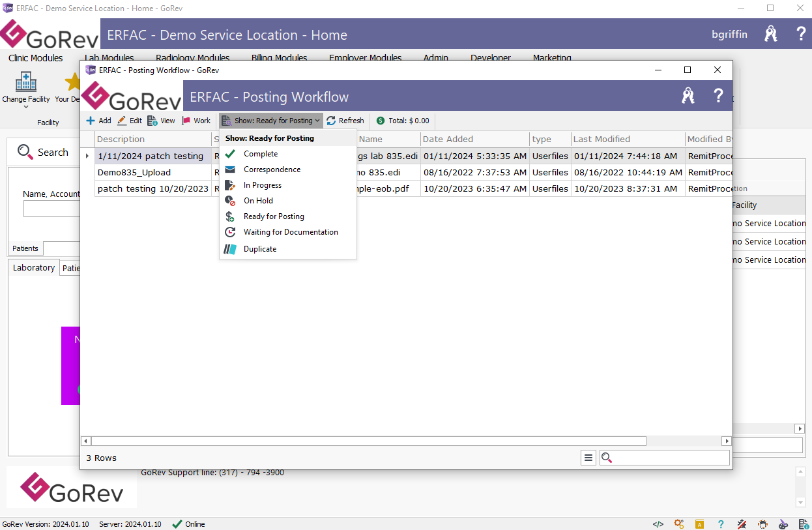Open the grid options hamburger menu button

[588, 458]
